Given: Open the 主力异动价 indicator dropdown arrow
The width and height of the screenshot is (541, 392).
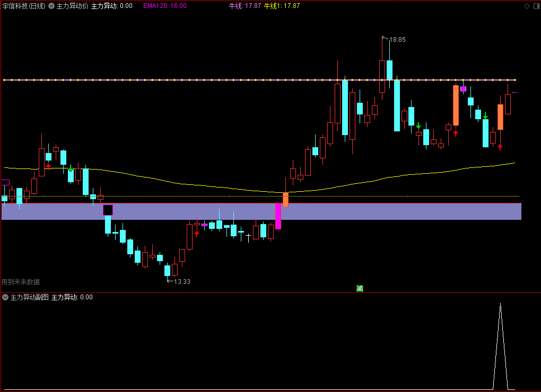Looking at the screenshot, I should click(x=51, y=6).
